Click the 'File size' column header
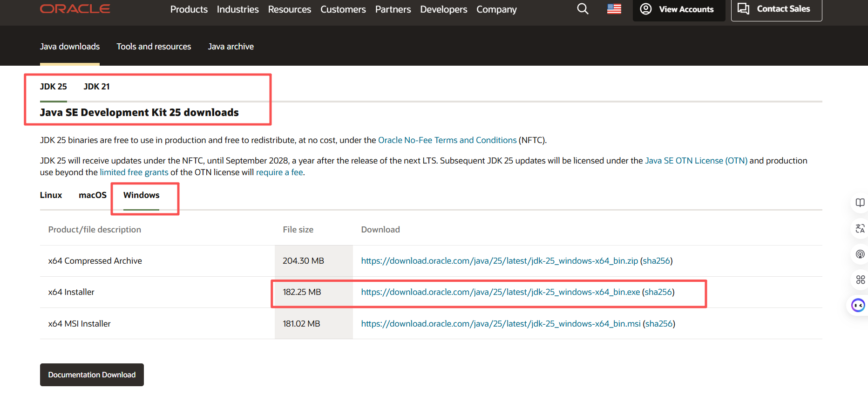The width and height of the screenshot is (868, 396). coord(298,230)
